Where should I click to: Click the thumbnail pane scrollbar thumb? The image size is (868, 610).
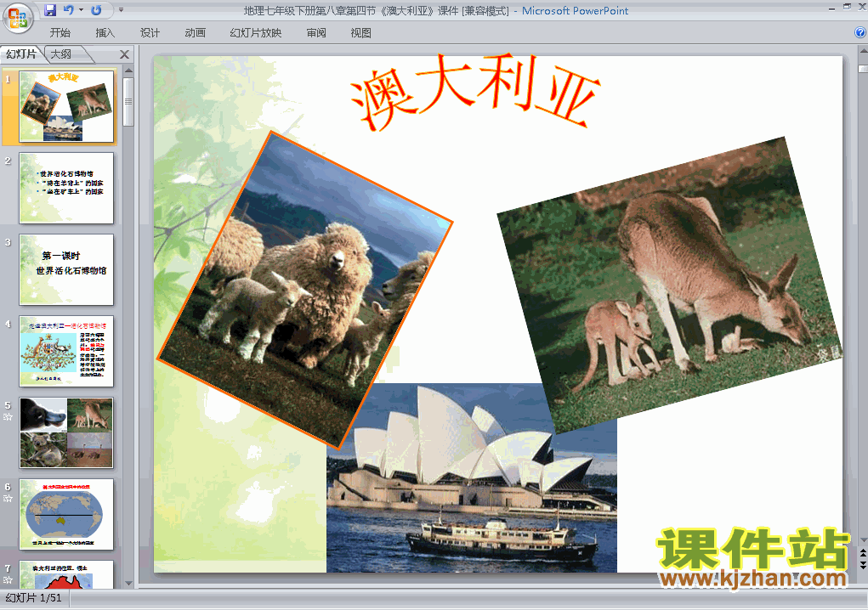click(x=128, y=102)
